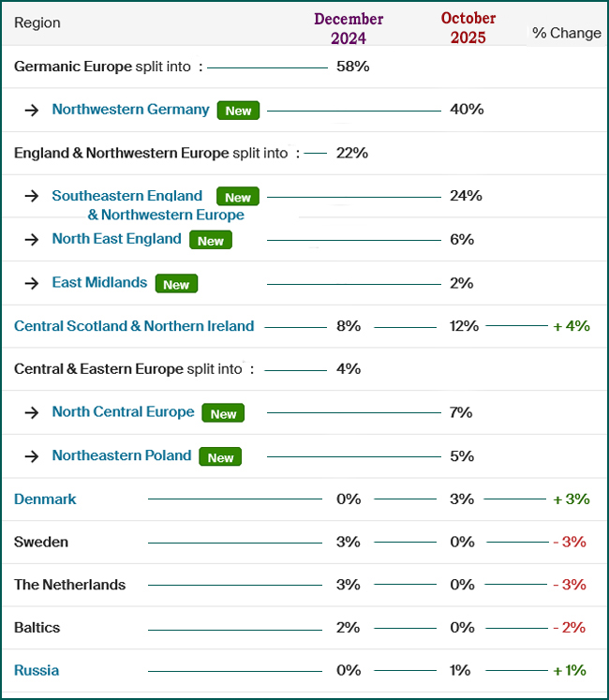
Task: Click the arrow icon before Northwestern Germany
Action: [x=32, y=111]
